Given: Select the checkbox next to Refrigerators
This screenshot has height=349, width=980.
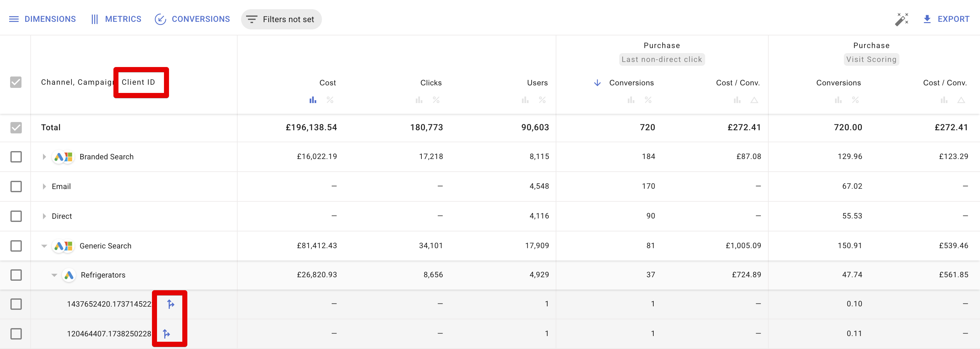Looking at the screenshot, I should [15, 275].
